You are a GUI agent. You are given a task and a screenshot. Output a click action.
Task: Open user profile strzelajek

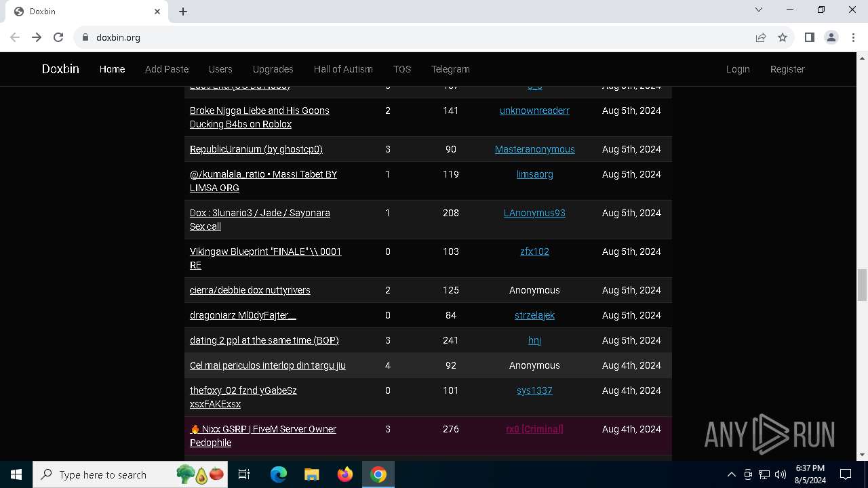[534, 315]
